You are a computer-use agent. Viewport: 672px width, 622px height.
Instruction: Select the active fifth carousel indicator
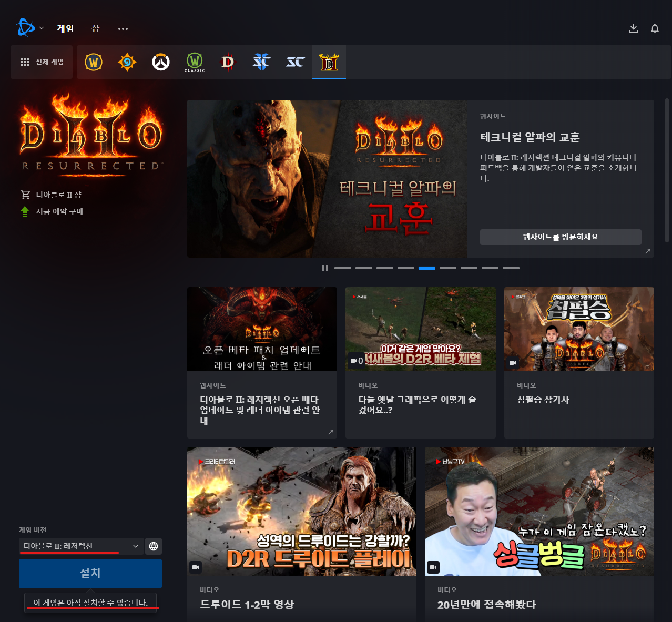pyautogui.click(x=427, y=268)
